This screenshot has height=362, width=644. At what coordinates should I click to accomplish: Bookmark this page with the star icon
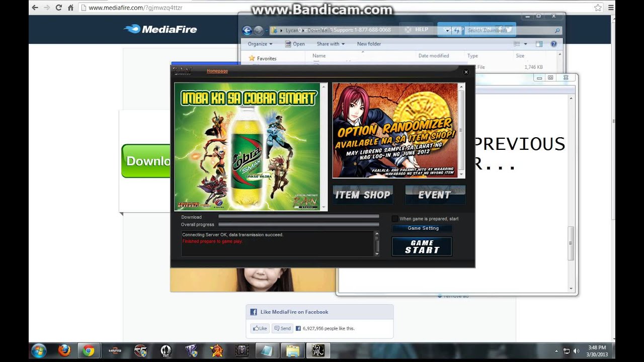click(x=598, y=8)
